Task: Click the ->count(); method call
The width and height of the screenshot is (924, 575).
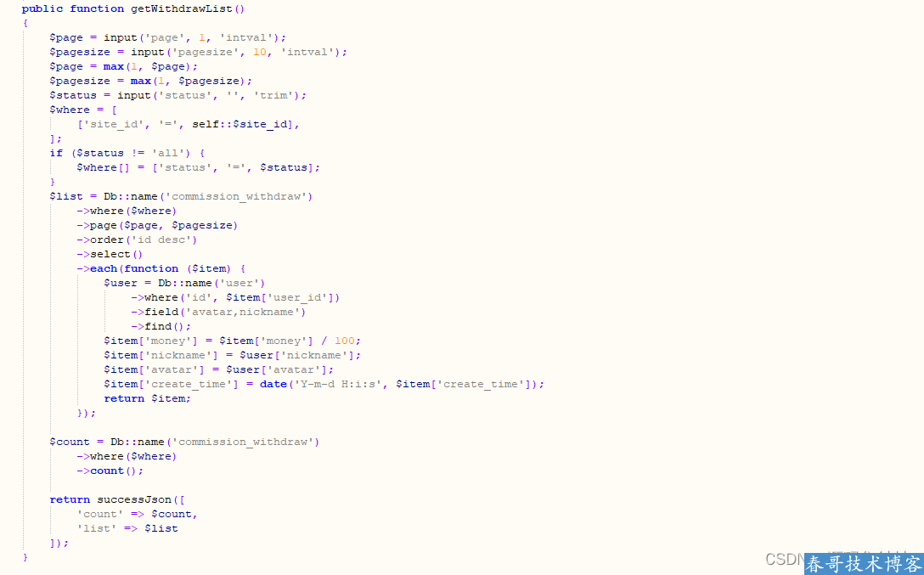Action: coord(110,471)
